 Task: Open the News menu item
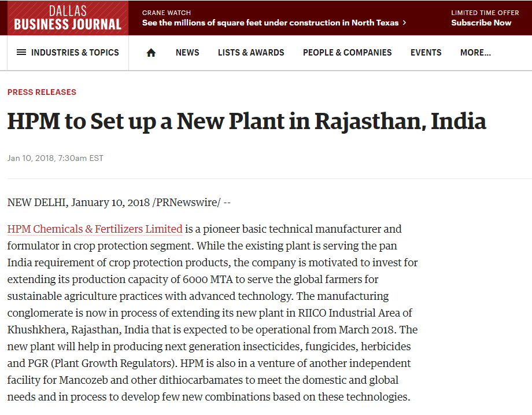click(187, 53)
